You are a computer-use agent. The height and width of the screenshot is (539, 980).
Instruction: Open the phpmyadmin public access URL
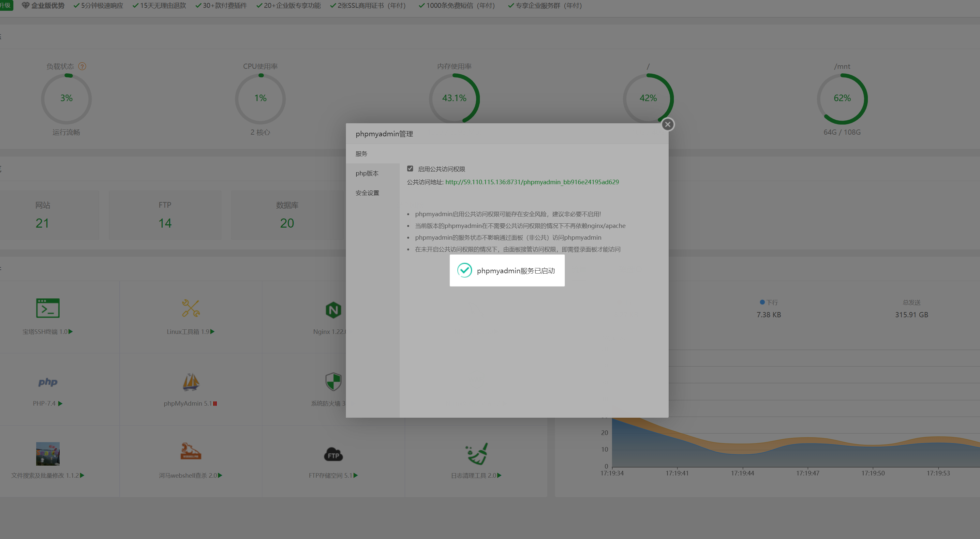532,182
